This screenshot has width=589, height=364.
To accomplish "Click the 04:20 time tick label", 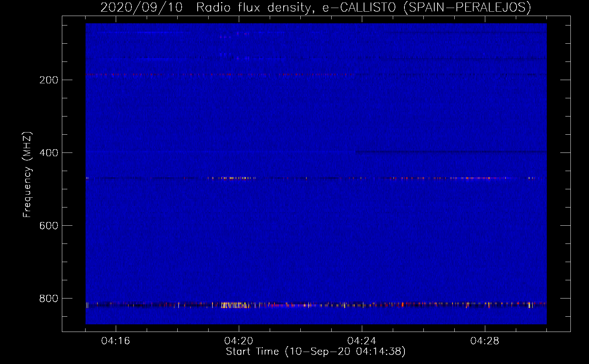I will (239, 341).
